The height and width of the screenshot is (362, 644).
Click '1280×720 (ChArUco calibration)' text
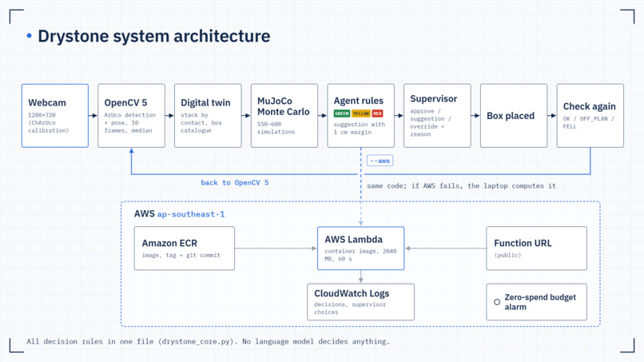tap(49, 123)
